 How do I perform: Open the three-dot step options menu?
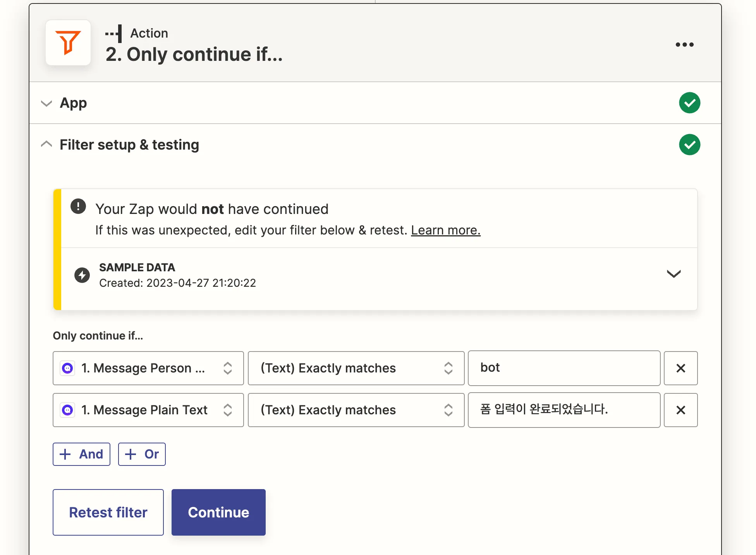tap(684, 45)
